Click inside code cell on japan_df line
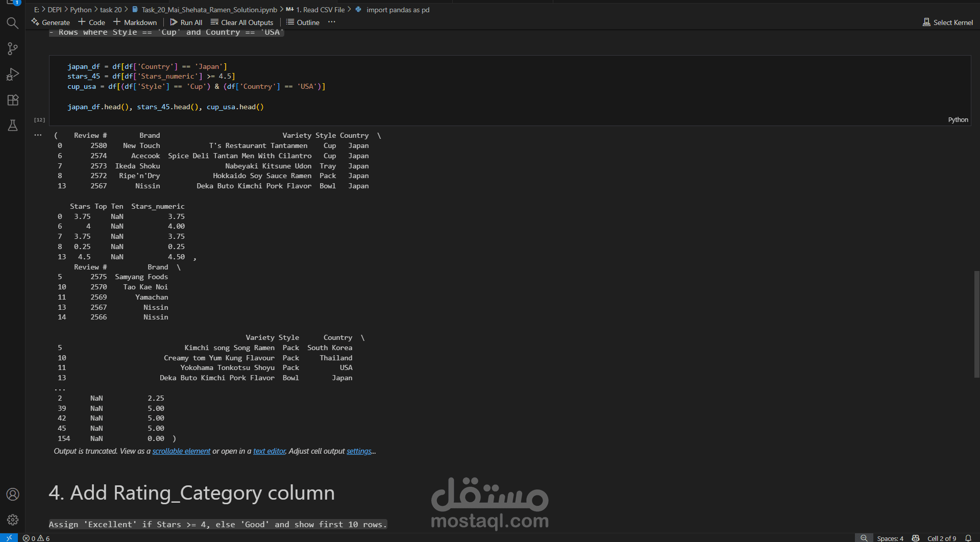Image resolution: width=980 pixels, height=542 pixels. click(147, 66)
